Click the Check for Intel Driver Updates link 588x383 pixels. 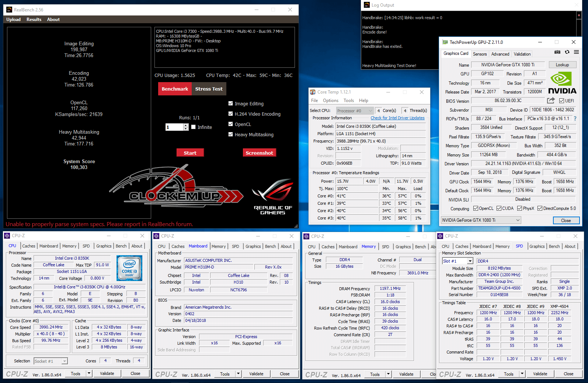[x=397, y=118]
